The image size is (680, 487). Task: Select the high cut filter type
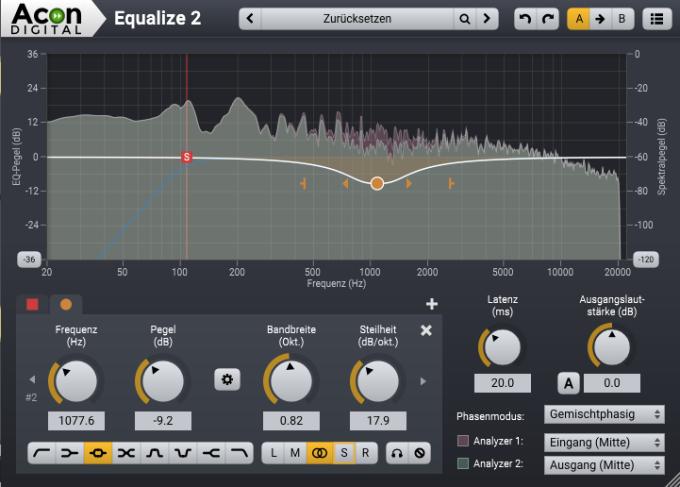(x=239, y=453)
